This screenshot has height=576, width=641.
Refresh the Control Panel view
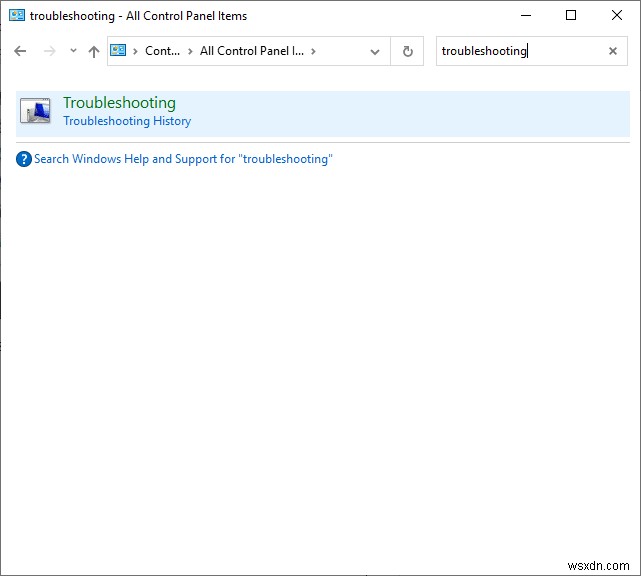click(407, 52)
